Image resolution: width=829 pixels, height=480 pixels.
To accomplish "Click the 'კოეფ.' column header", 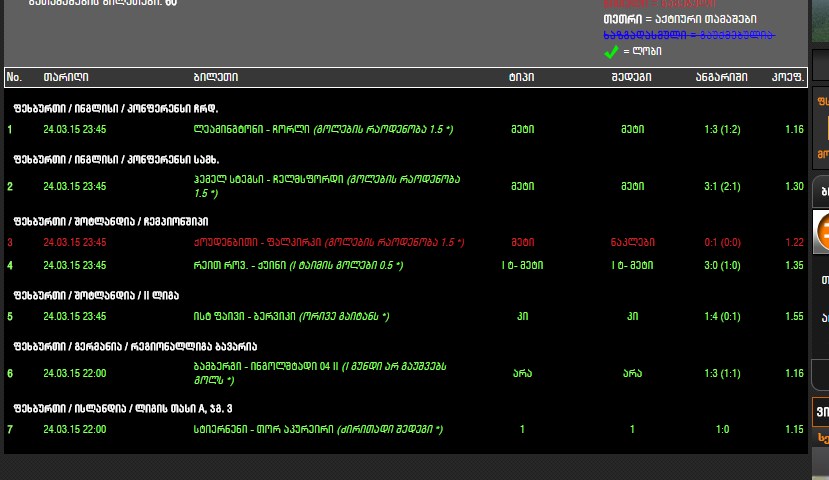I will point(788,77).
